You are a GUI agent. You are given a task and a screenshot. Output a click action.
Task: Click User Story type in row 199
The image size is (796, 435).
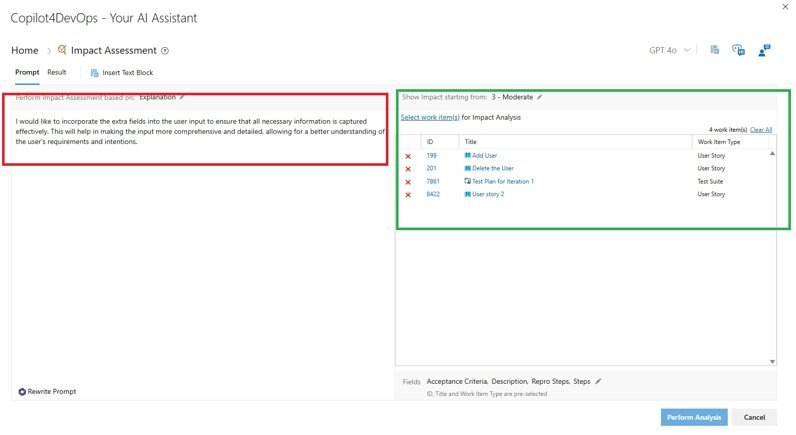click(x=711, y=155)
